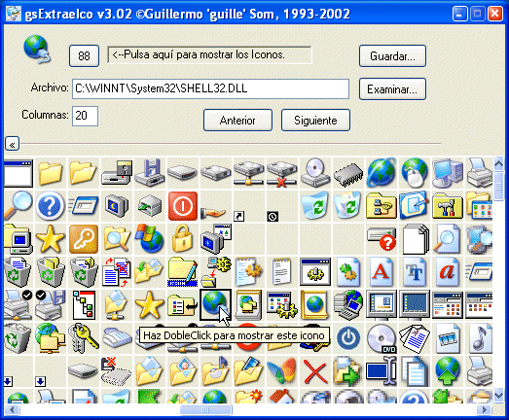
Task: Select the orange key icon
Action: coord(84,239)
